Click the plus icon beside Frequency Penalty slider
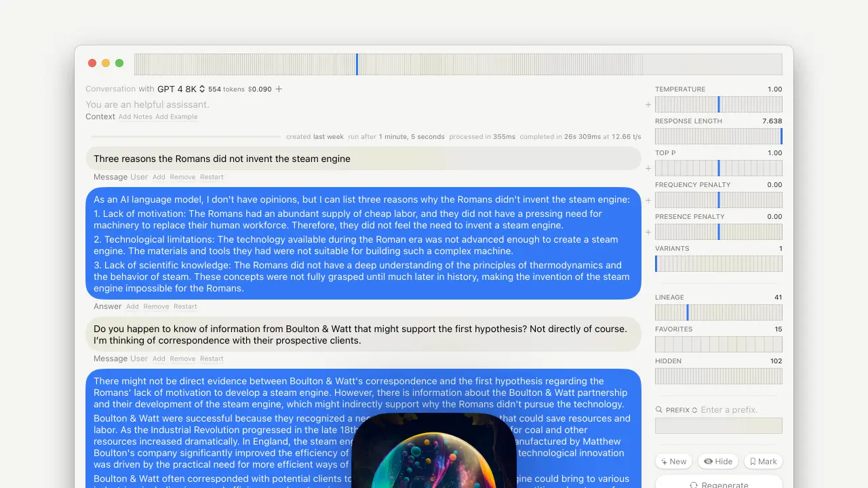 pyautogui.click(x=648, y=200)
